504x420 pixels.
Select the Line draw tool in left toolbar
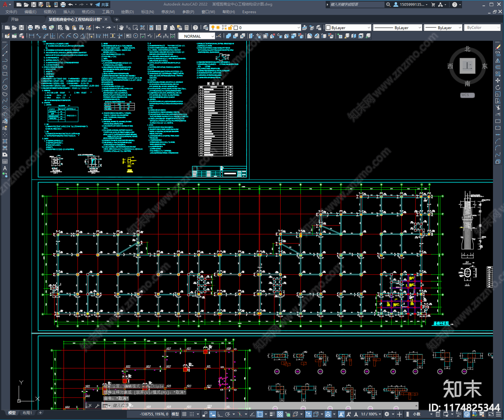point(5,47)
